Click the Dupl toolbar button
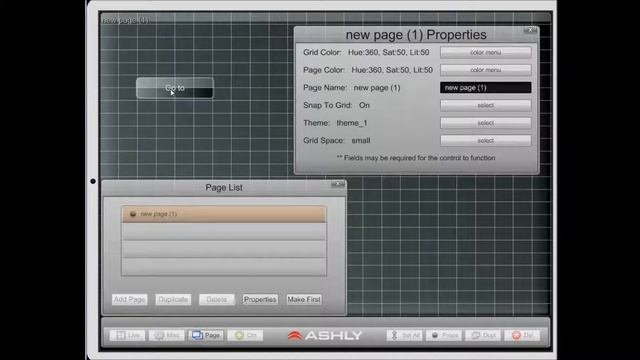 483,336
